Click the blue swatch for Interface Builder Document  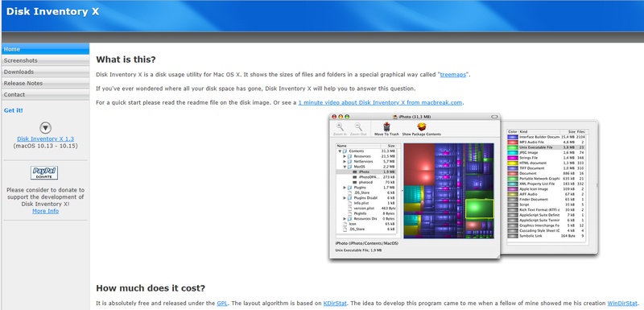click(x=513, y=137)
